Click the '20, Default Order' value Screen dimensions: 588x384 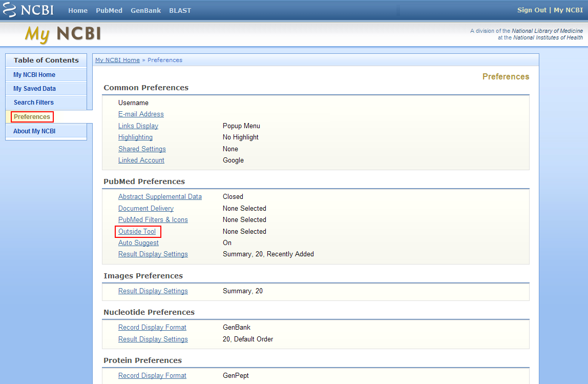tap(248, 339)
